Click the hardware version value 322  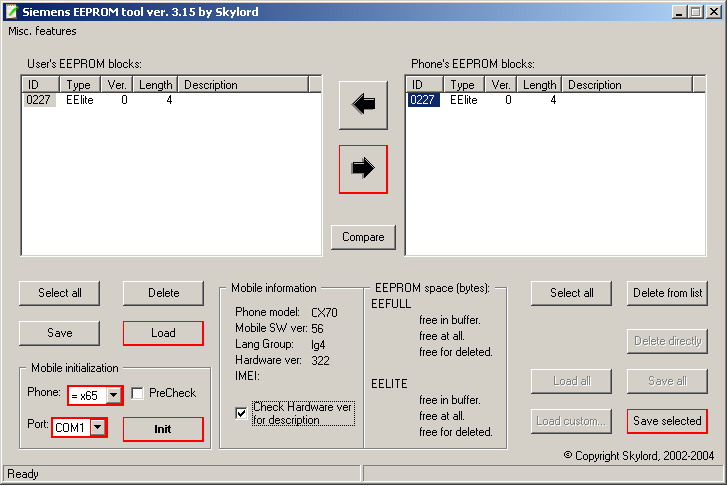pos(320,361)
